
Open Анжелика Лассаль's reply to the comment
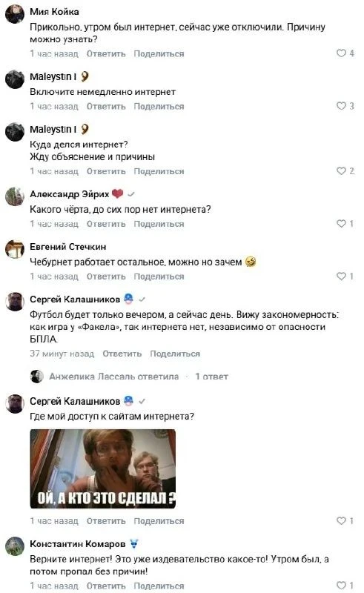(x=114, y=377)
